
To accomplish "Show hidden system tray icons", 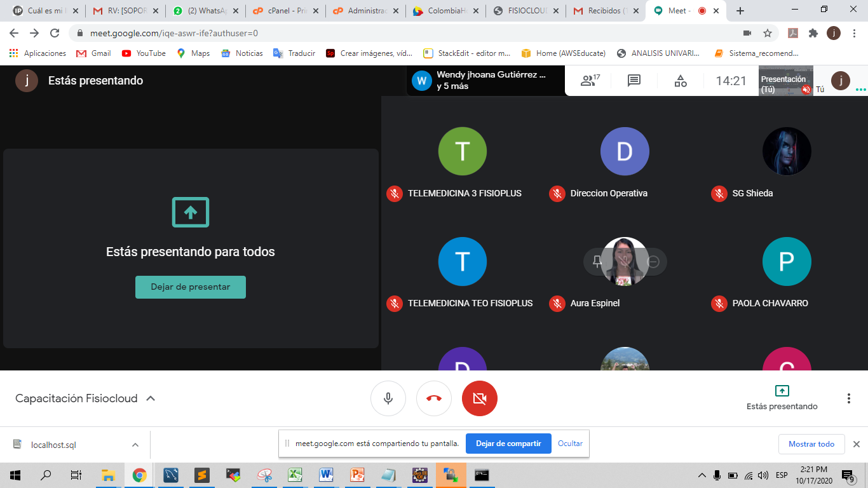I will pyautogui.click(x=702, y=475).
